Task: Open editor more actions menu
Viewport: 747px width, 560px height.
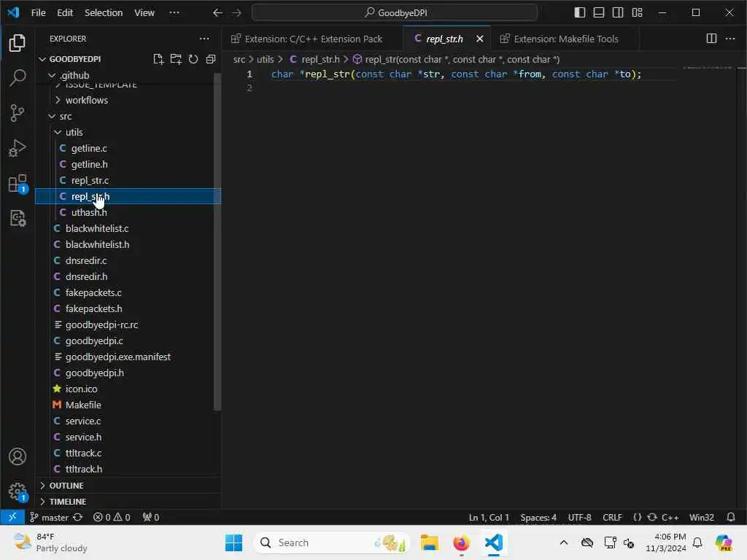Action: [x=730, y=39]
